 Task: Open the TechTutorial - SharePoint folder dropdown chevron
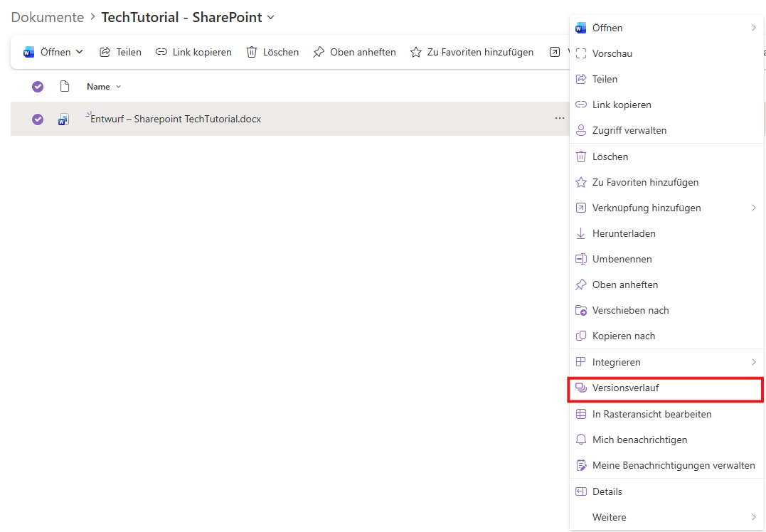271,17
